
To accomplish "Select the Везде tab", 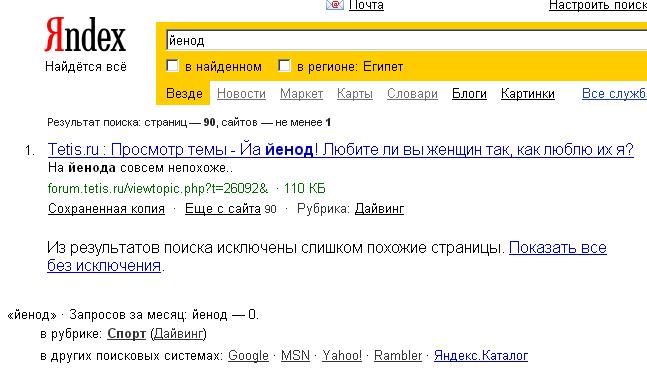I will 184,94.
